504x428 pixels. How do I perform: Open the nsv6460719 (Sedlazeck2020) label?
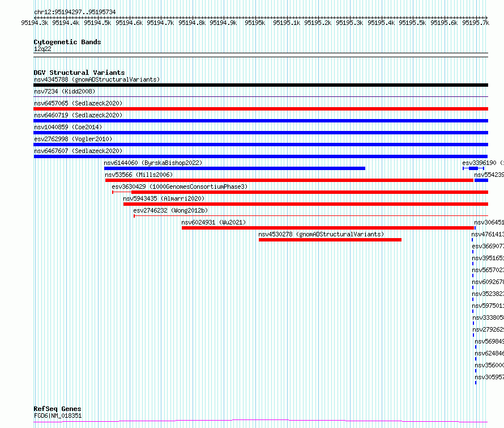coord(78,115)
